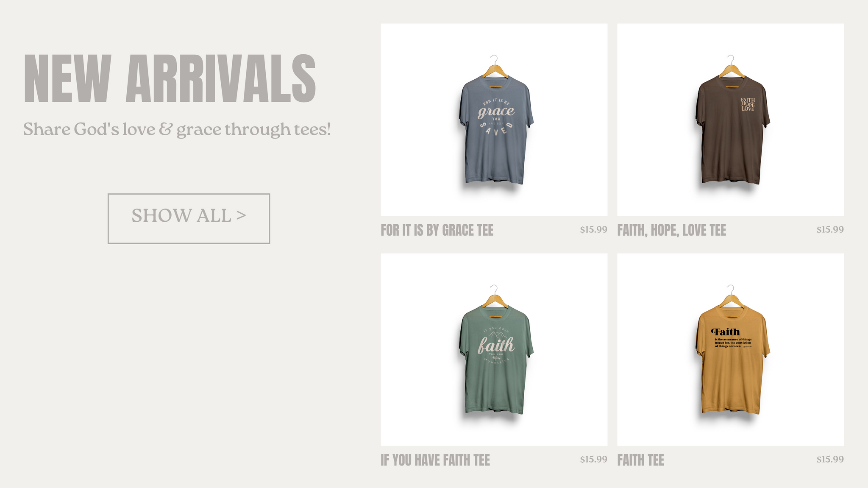The image size is (868, 488).
Task: Click the grace script print on blue shirt
Action: click(496, 112)
